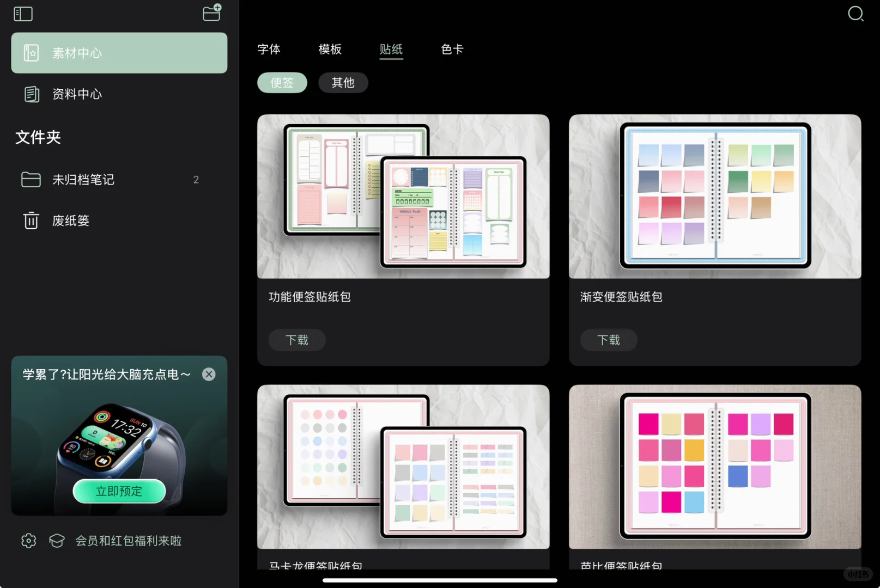Viewport: 880px width, 588px height.
Task: Open the search magnifier
Action: (855, 14)
